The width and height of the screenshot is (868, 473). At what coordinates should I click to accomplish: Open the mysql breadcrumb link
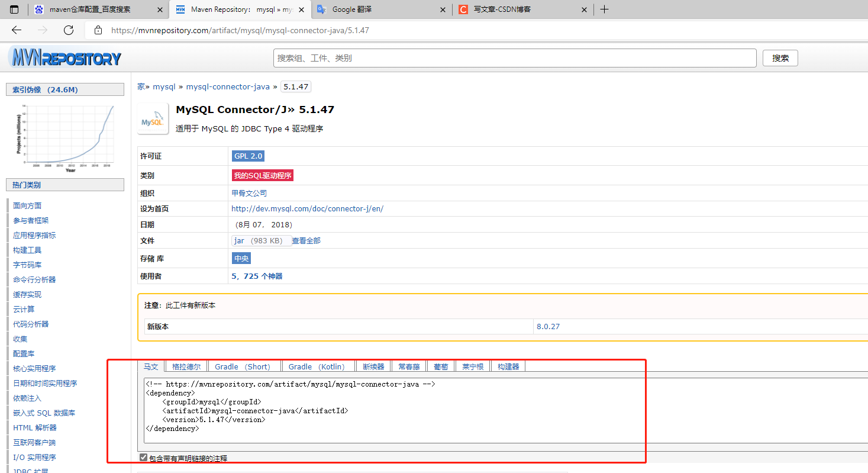click(x=164, y=86)
